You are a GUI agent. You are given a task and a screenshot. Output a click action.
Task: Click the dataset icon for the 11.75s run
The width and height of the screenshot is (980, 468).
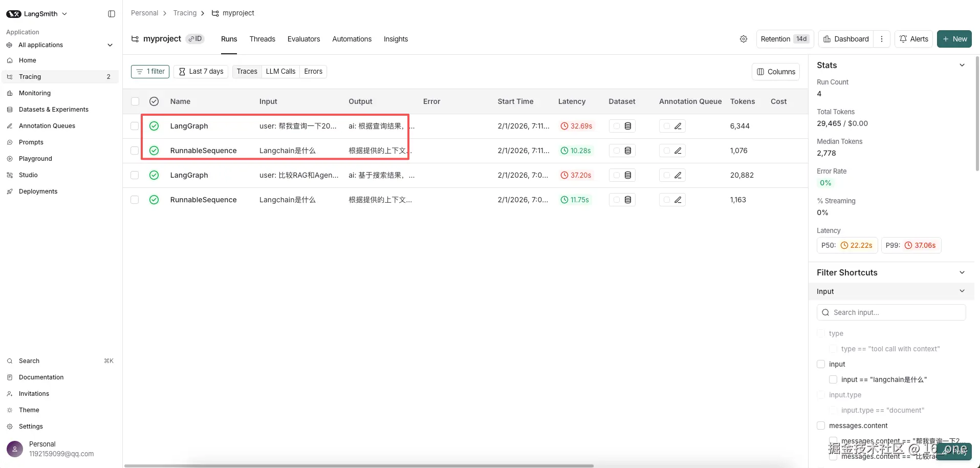(628, 200)
